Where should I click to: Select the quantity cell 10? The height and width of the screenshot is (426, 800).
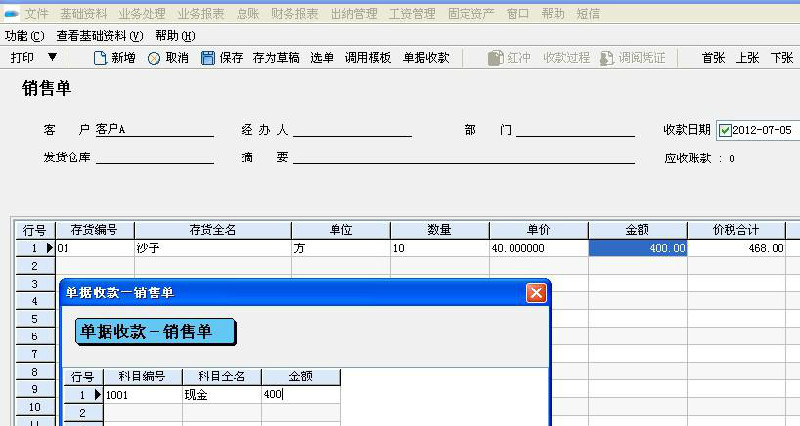pos(440,248)
